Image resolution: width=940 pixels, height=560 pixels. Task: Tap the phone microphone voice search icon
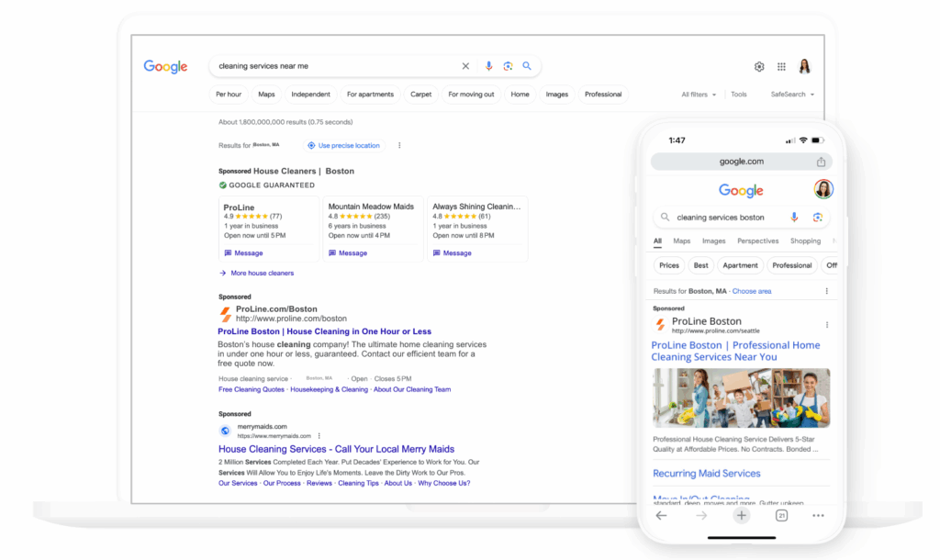(x=794, y=217)
